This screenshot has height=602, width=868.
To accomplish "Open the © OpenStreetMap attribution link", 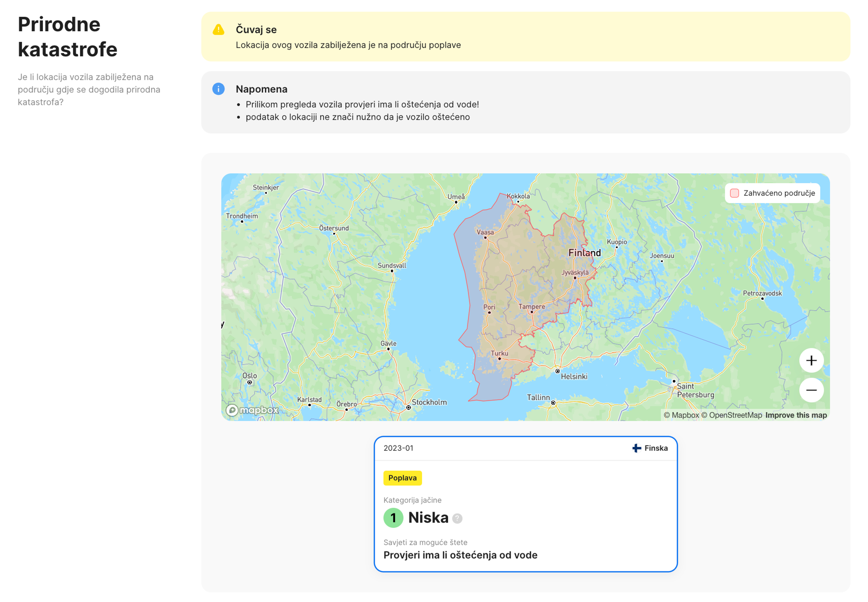I will pos(731,415).
